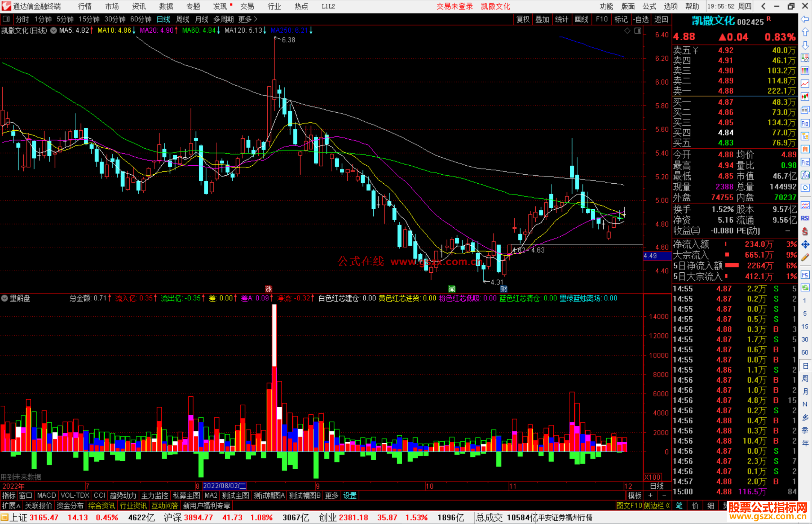Click the F10 info sidebar icon
Screen dimensions: 812x524
coord(805,123)
